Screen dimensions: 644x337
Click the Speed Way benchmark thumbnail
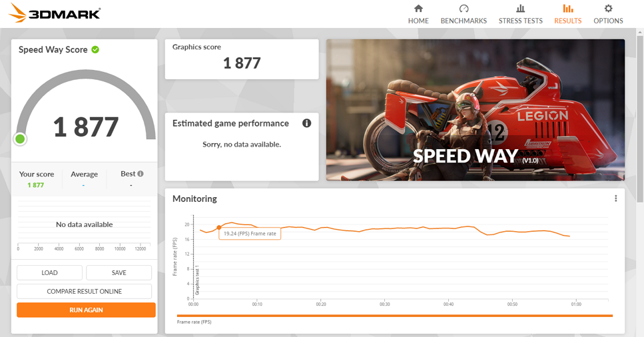pyautogui.click(x=476, y=110)
